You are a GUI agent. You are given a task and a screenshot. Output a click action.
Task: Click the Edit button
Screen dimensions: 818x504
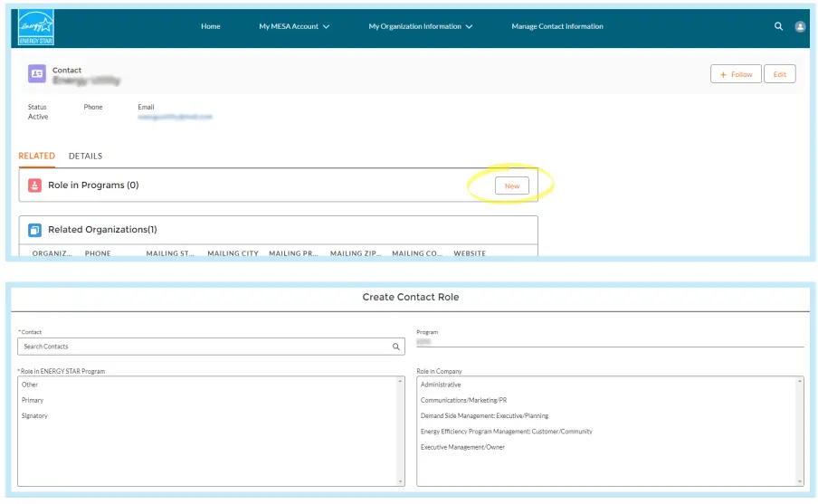pyautogui.click(x=779, y=74)
